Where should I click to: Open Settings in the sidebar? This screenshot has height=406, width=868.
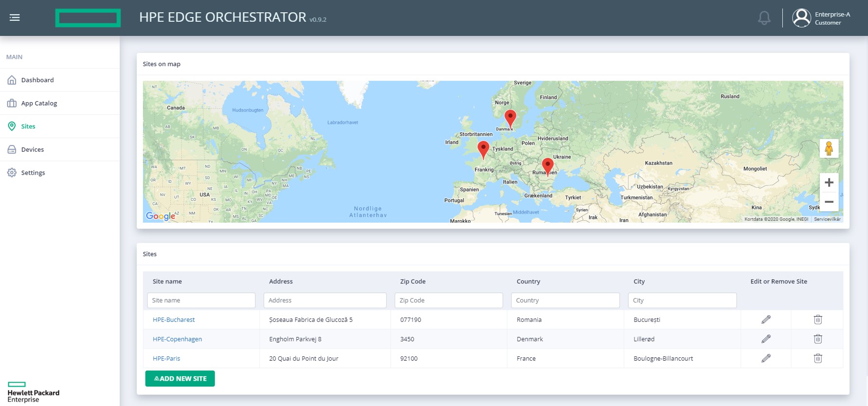33,173
